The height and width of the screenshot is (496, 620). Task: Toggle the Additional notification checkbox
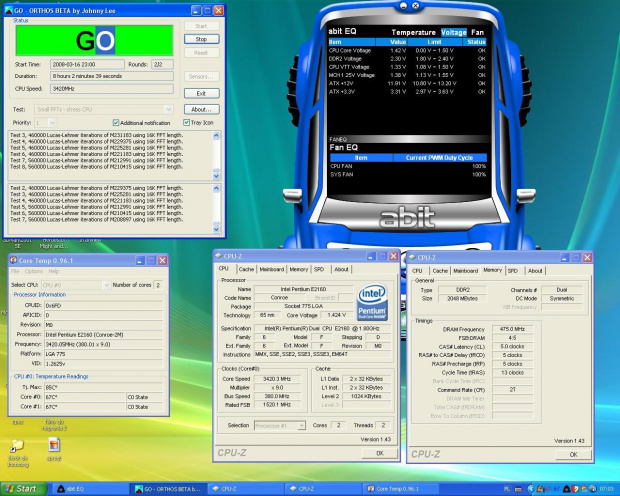(x=116, y=123)
